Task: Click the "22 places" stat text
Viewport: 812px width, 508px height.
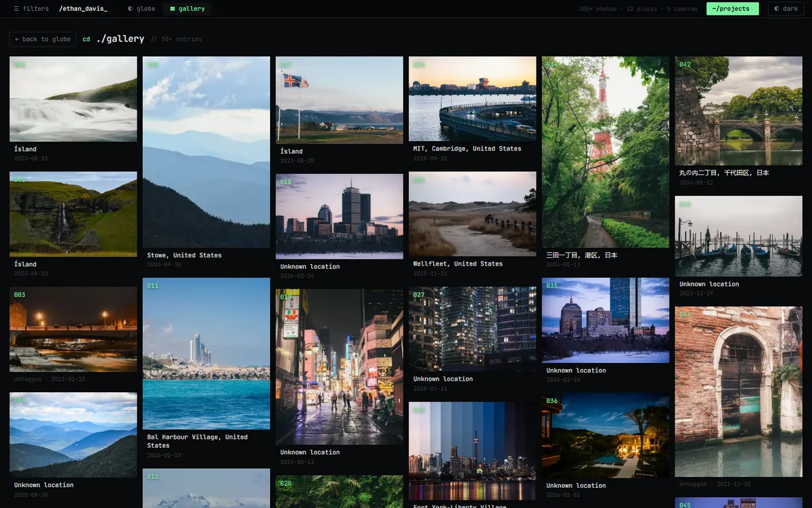Action: [x=643, y=9]
